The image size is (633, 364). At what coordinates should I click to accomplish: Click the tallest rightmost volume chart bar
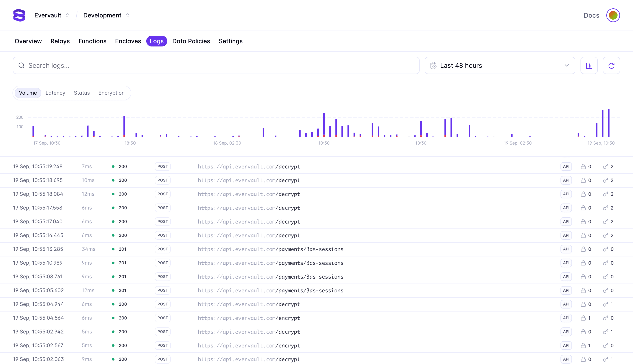click(609, 123)
